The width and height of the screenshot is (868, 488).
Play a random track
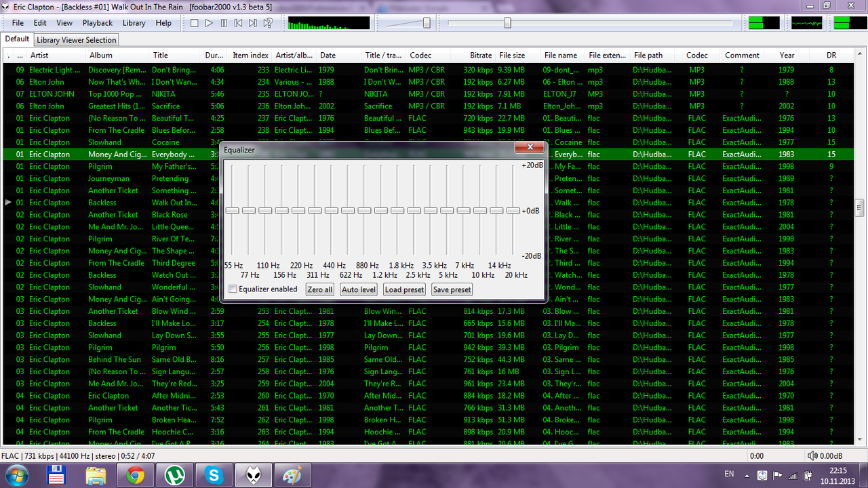pos(268,23)
